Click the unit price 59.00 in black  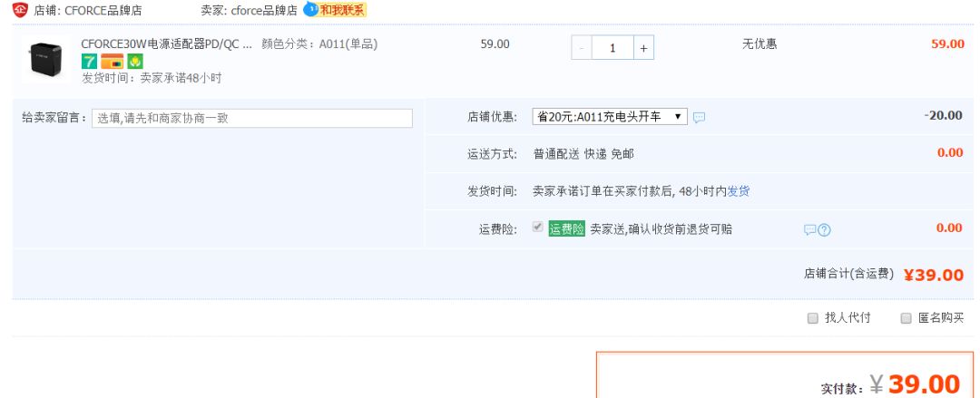pos(495,44)
